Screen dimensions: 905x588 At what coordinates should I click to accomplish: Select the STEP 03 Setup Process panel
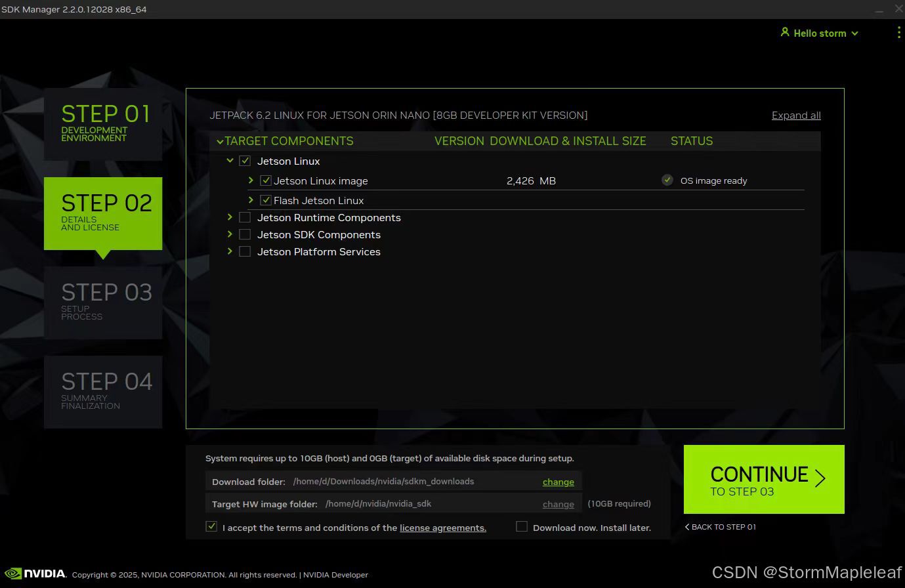[x=103, y=302]
